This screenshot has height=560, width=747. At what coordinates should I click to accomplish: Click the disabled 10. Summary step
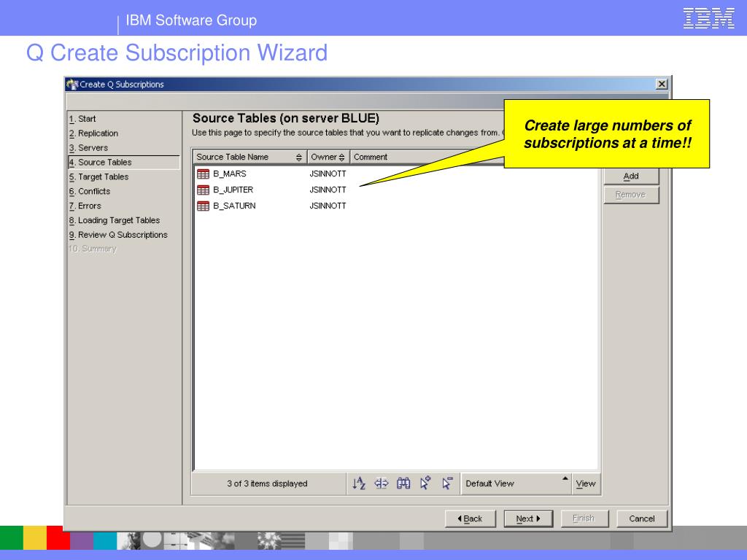[93, 249]
